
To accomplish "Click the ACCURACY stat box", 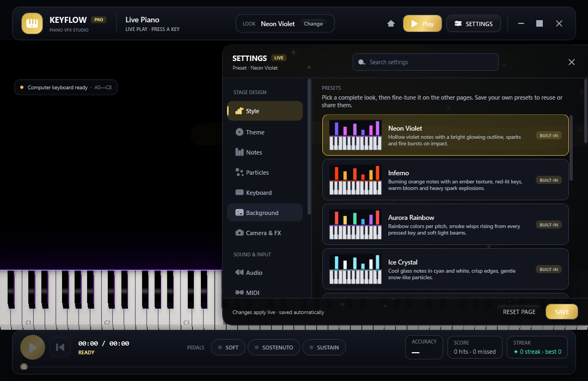I will (424, 347).
